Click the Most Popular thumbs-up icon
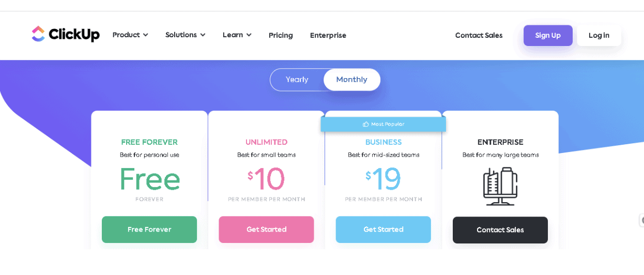This screenshot has width=644, height=275. tap(366, 124)
